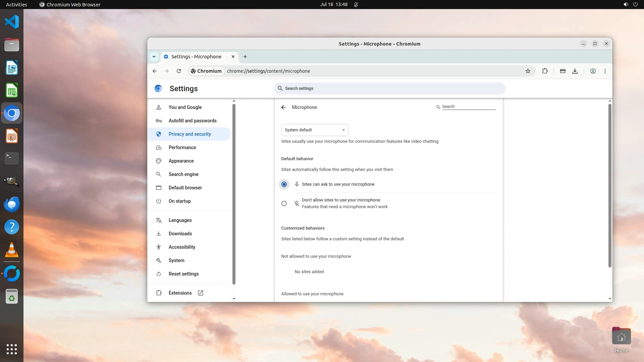The height and width of the screenshot is (362, 644).
Task: Click the Downloads toolbar icon
Action: pyautogui.click(x=575, y=71)
